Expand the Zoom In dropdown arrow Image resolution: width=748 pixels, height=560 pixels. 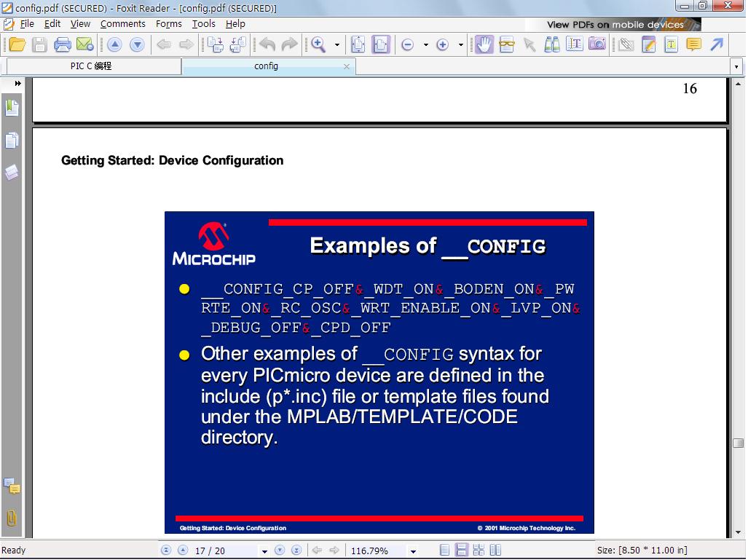[461, 45]
